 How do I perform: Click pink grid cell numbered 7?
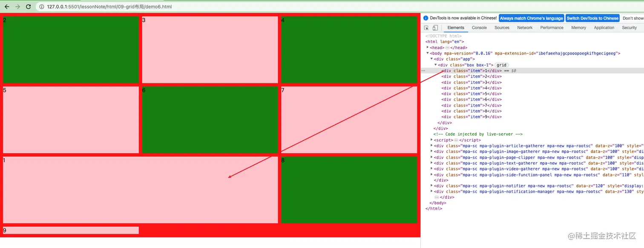click(x=349, y=120)
